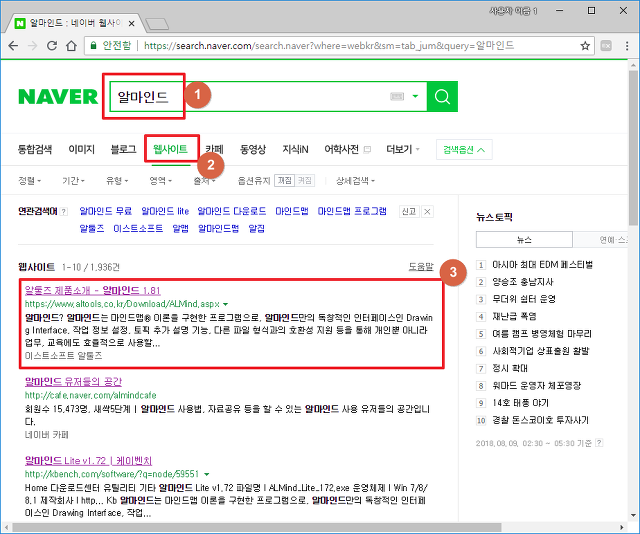Click the 신고 report button

click(x=409, y=211)
